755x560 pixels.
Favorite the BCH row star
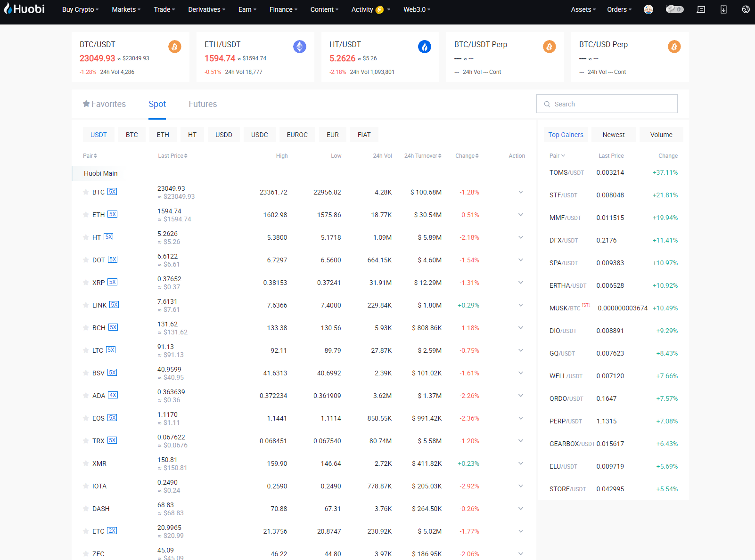(86, 328)
